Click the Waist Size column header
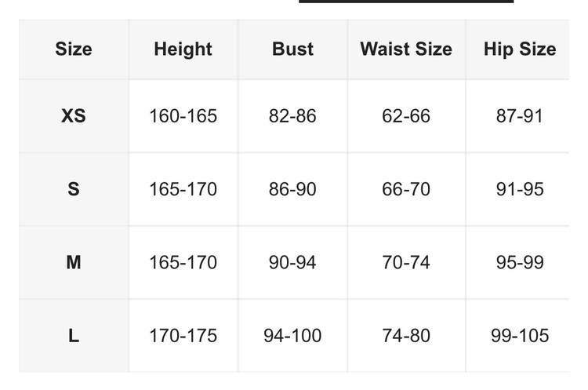The image size is (588, 390). pyautogui.click(x=406, y=49)
